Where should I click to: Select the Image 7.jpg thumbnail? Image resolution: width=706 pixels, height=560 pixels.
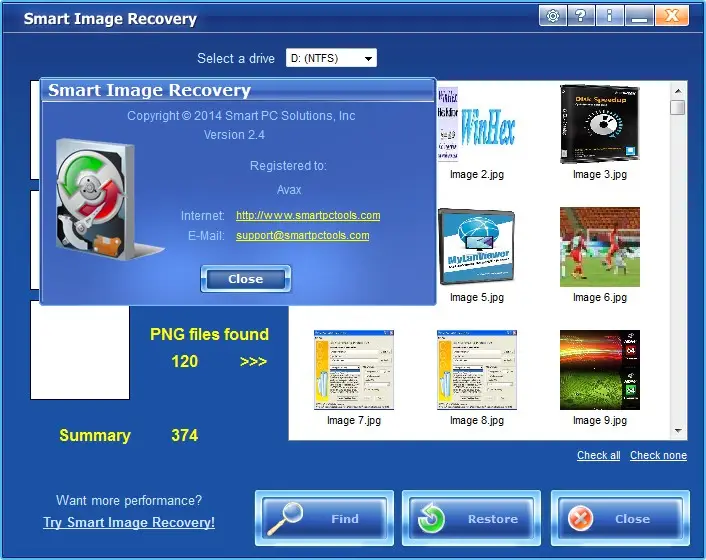click(354, 370)
